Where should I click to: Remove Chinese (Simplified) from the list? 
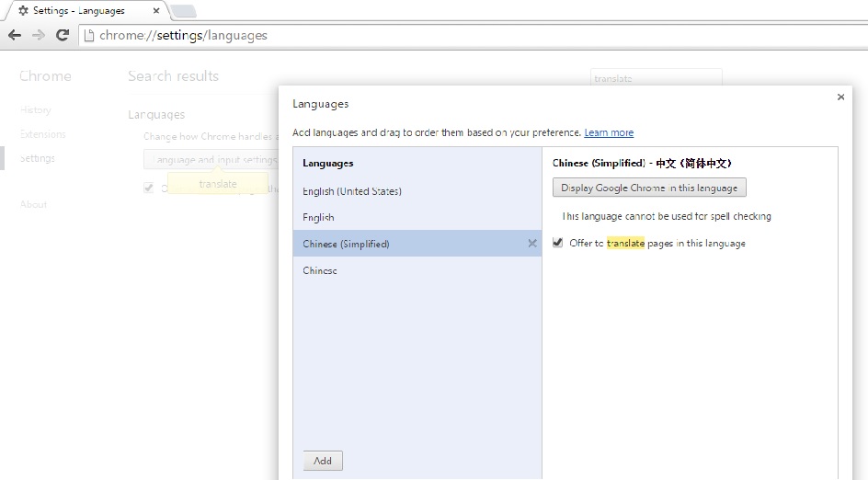point(532,243)
